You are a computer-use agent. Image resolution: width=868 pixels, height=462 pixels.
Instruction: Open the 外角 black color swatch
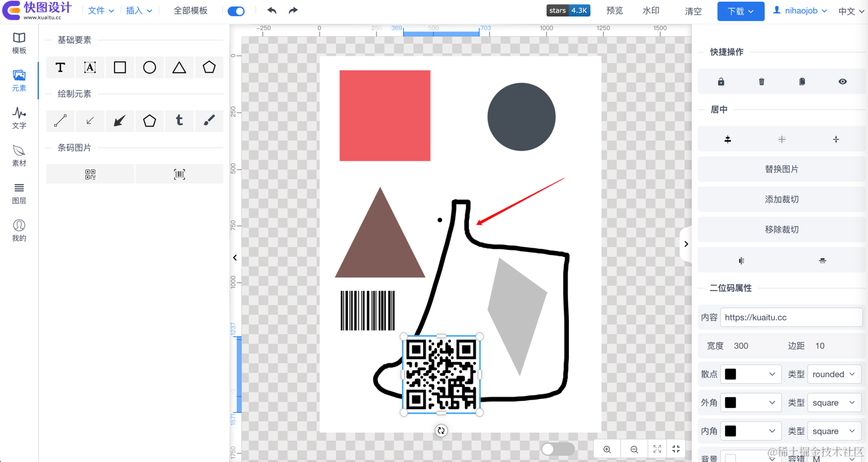click(750, 403)
